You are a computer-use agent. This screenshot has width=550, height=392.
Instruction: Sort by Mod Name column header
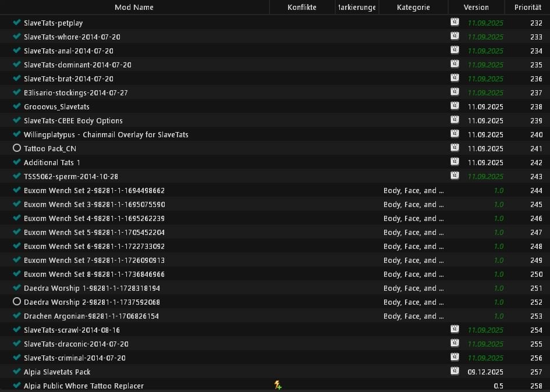(134, 7)
